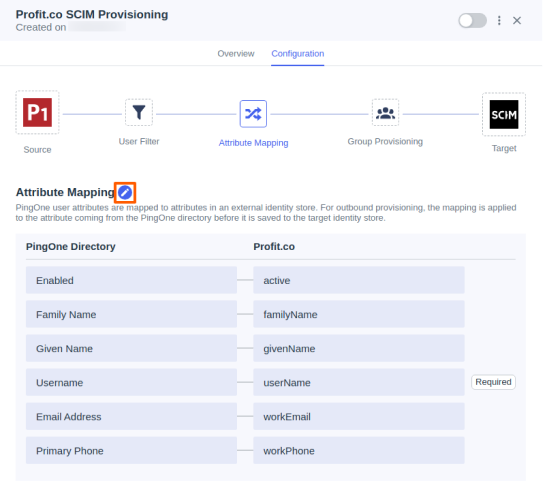Select the active target attribute field
This screenshot has width=543, height=500.
[x=359, y=280]
